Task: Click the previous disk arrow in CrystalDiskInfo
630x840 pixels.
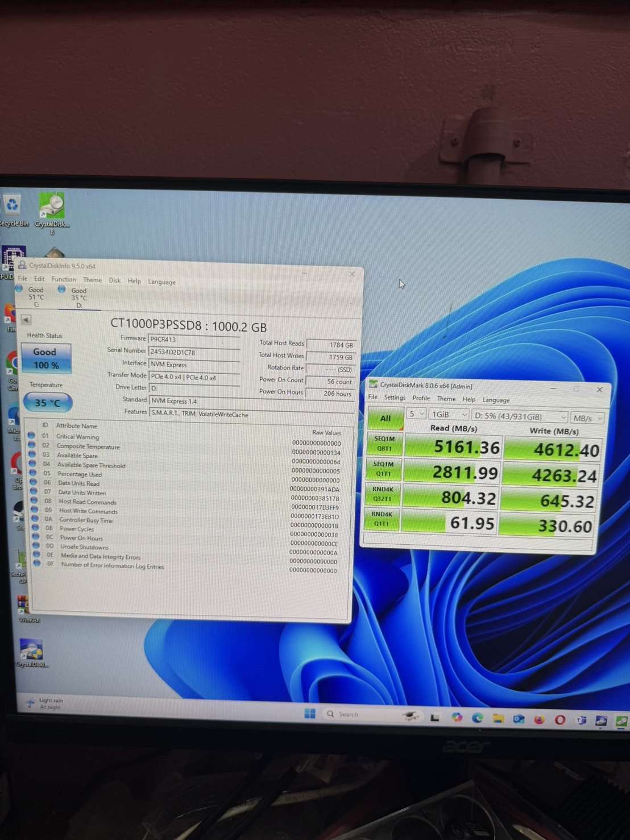Action: [x=26, y=320]
